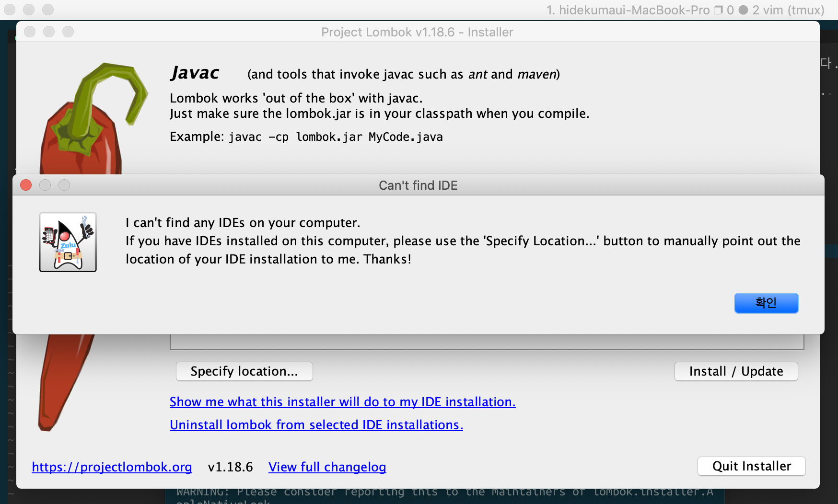Click the Zulu Duke mascot icon in dialog
This screenshot has height=504, width=838.
coord(68,242)
